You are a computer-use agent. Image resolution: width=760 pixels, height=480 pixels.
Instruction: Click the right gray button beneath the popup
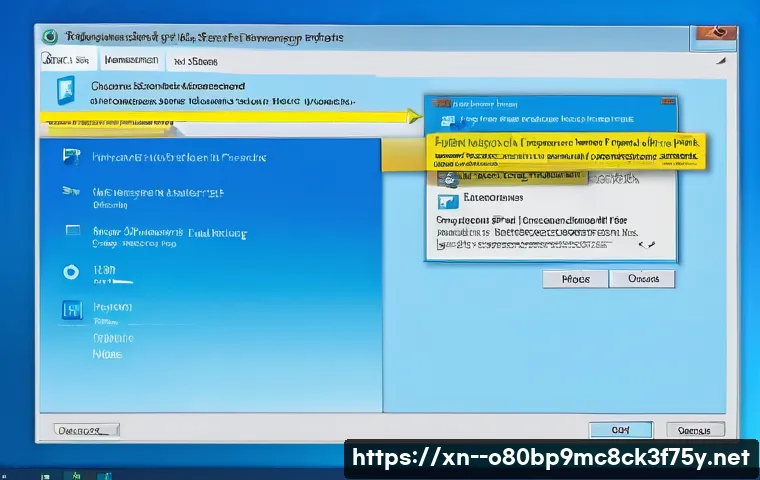642,279
